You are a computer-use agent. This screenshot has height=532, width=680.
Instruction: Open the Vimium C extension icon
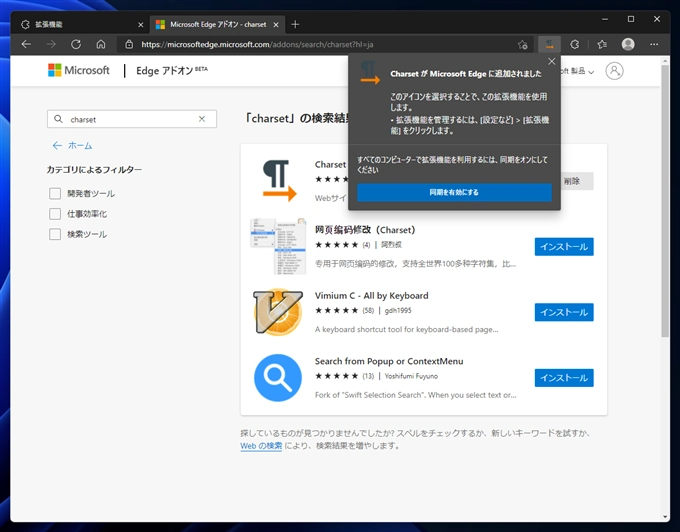point(278,312)
